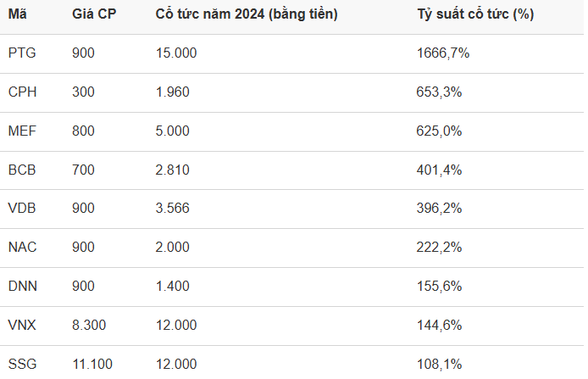Select the VNX stock code cell
This screenshot has height=379, width=588.
[22, 325]
